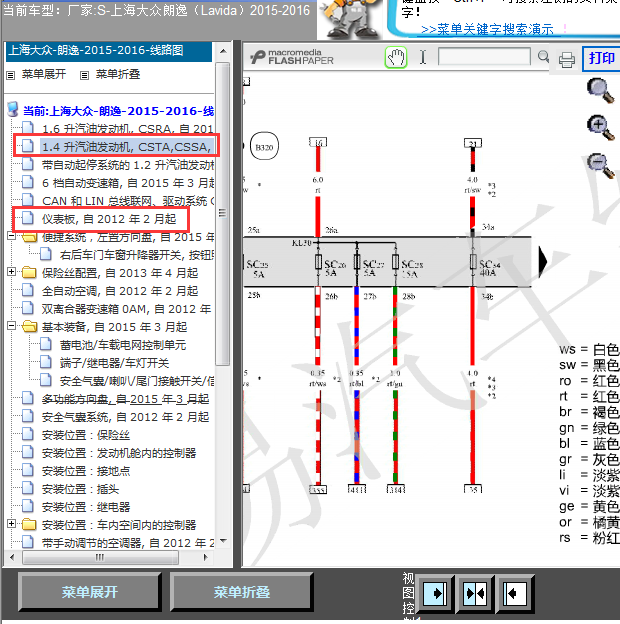Click the black arrow next-page marker
Viewport: 620px width, 624px height.
tap(543, 261)
